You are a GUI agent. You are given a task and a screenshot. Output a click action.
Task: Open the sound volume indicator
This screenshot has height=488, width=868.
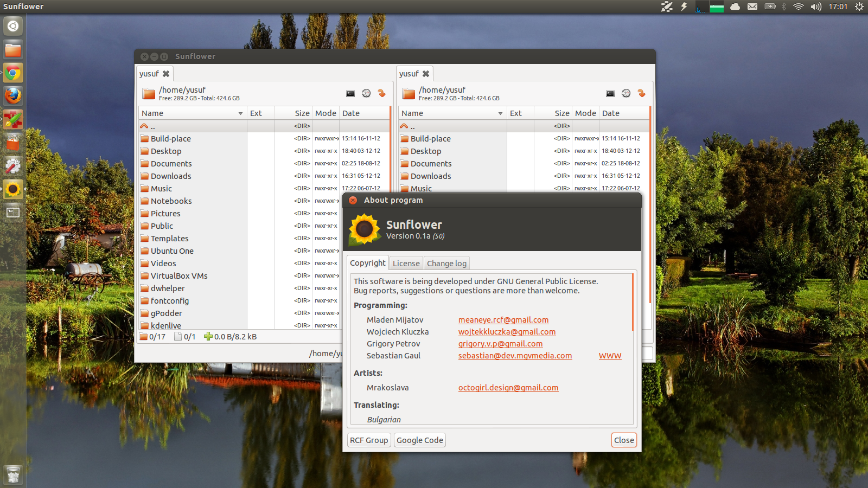[816, 7]
